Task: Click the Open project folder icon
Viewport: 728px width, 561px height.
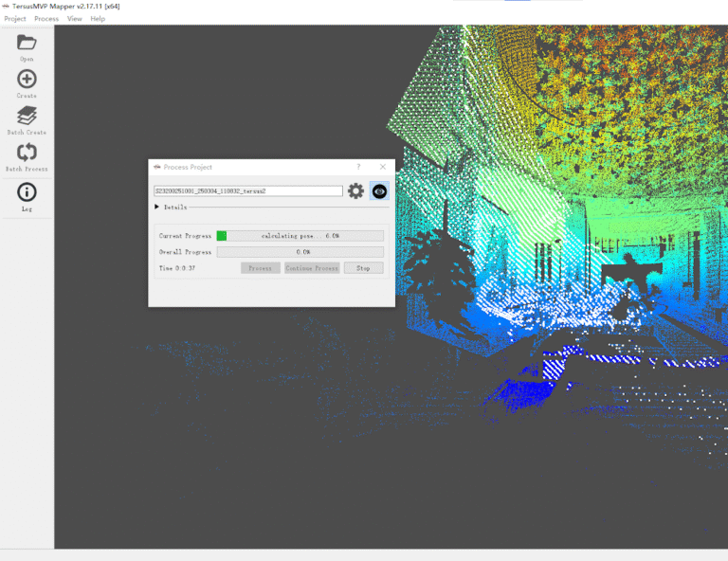Action: tap(27, 43)
